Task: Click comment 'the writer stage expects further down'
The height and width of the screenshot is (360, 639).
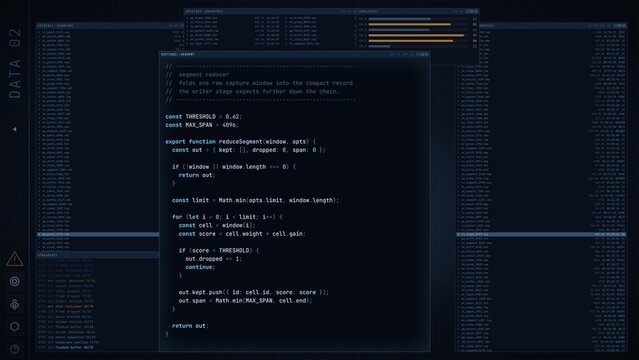Action: [x=252, y=91]
